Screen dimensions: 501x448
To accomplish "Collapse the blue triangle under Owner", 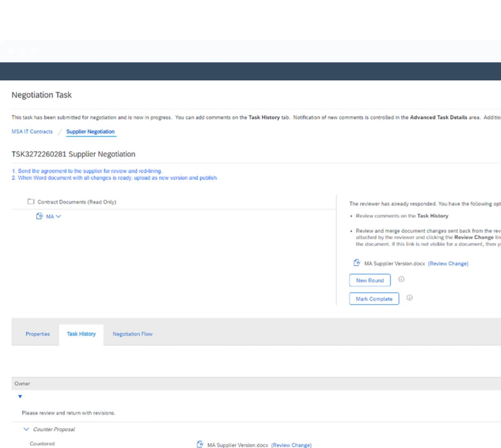I will tap(20, 397).
